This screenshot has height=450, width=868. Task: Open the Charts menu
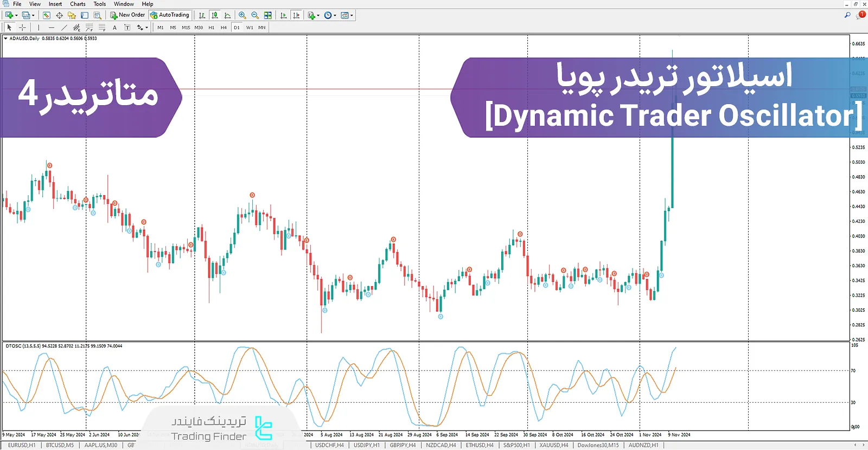click(x=78, y=4)
